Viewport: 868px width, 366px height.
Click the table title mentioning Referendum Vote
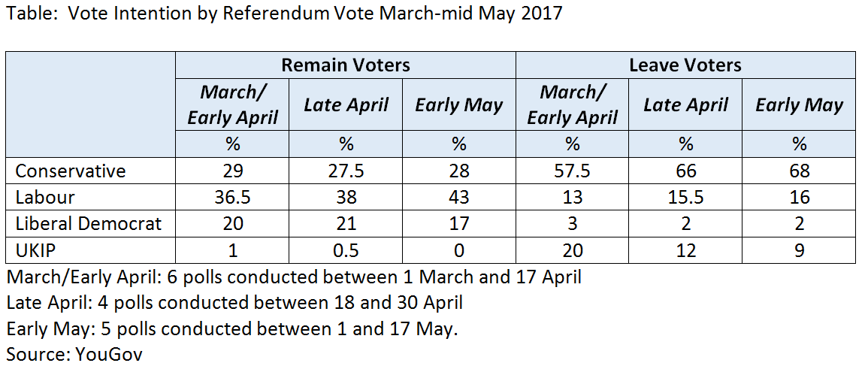(284, 12)
